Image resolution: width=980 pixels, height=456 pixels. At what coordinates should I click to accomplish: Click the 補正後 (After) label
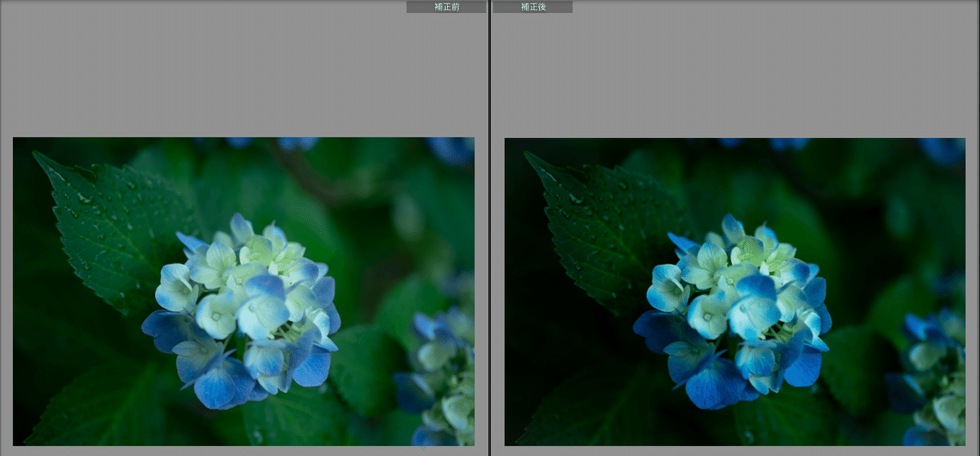(x=532, y=7)
